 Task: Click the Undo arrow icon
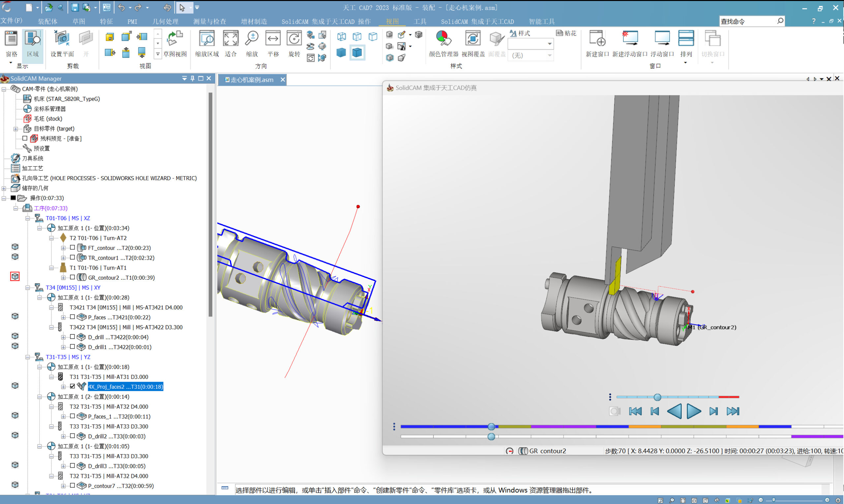[121, 8]
